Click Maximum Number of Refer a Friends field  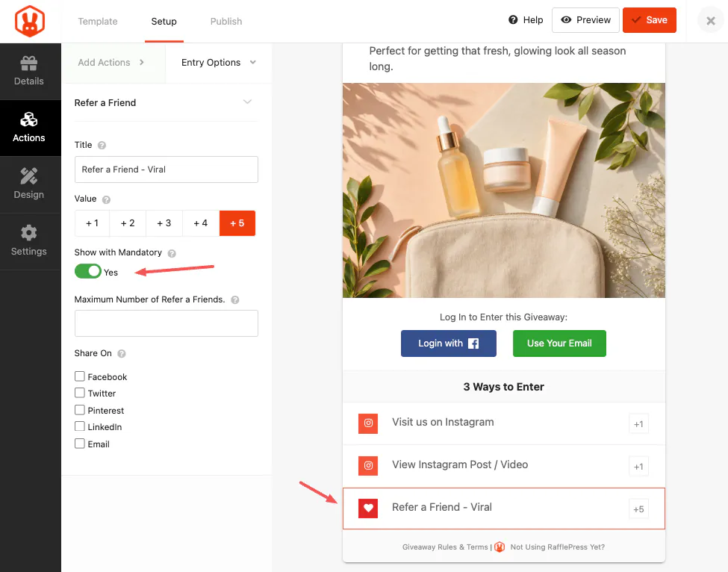(x=167, y=323)
